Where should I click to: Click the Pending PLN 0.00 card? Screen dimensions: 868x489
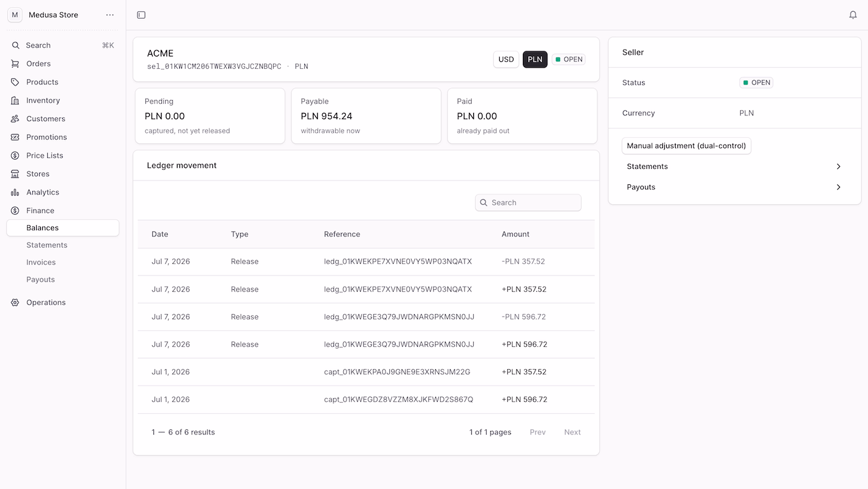[x=210, y=116]
